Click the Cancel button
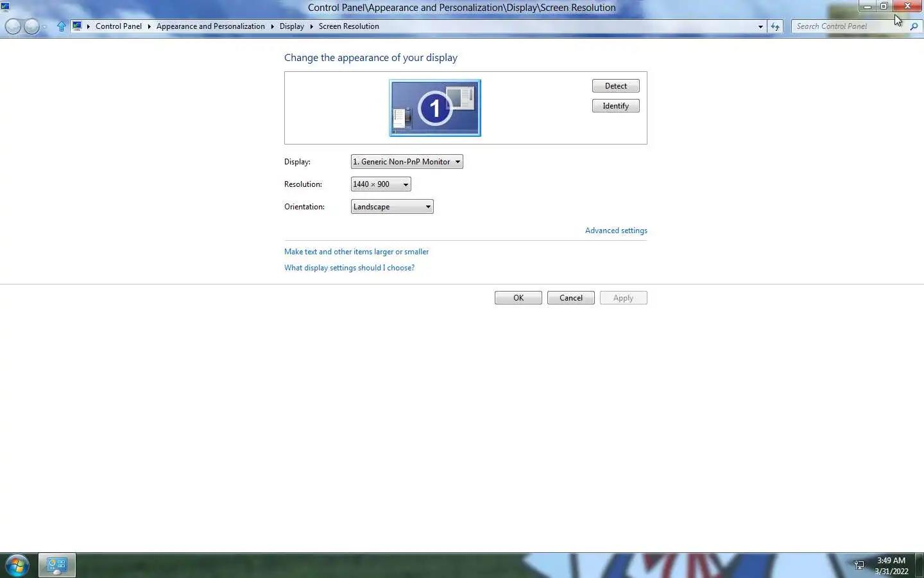The image size is (924, 578). click(571, 298)
